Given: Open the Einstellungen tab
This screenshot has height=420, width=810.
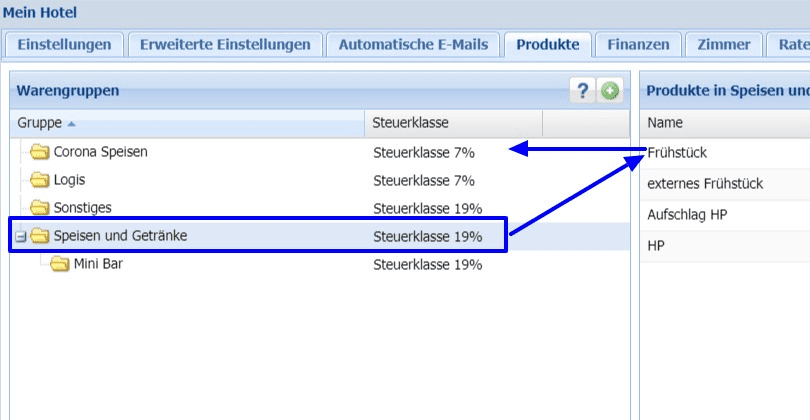Looking at the screenshot, I should click(x=65, y=44).
